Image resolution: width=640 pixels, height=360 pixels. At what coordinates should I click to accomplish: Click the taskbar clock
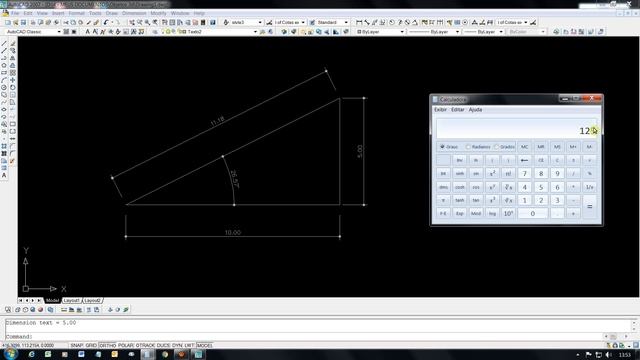tap(625, 355)
